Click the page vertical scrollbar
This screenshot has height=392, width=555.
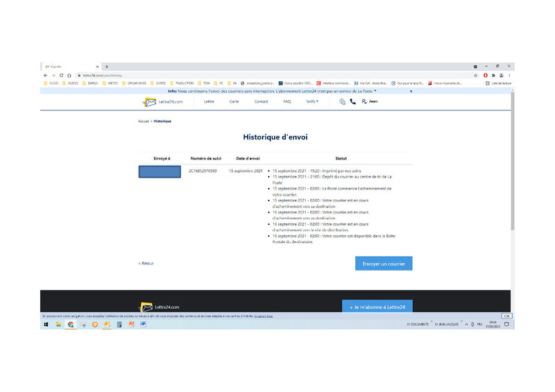coord(513,161)
